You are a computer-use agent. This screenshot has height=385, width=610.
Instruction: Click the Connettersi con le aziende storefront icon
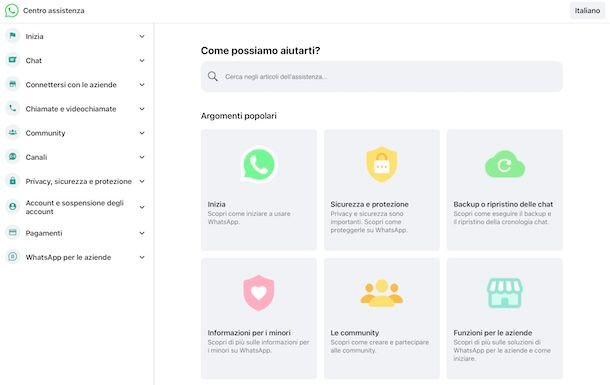(12, 84)
